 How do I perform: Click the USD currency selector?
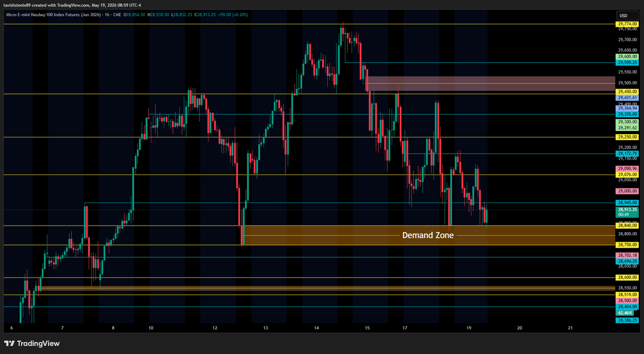click(623, 16)
